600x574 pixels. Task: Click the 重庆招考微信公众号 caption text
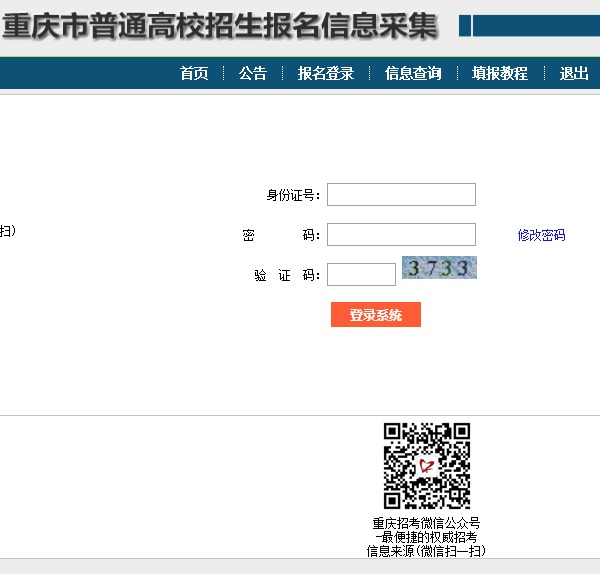pos(427,523)
